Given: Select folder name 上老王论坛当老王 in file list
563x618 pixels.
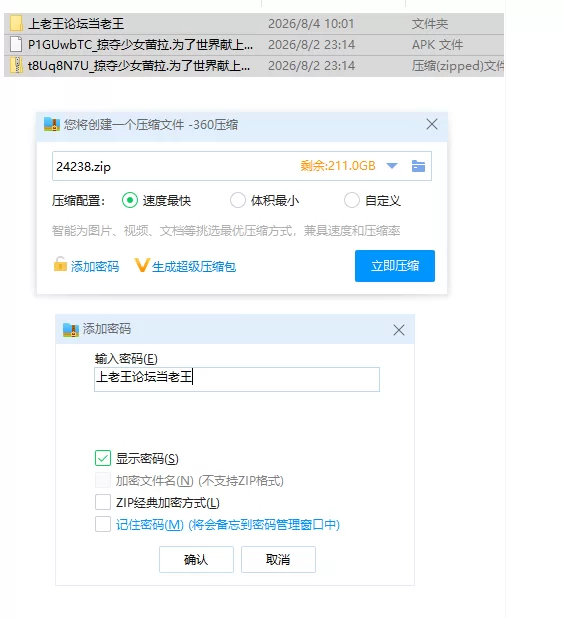Looking at the screenshot, I should (76, 24).
